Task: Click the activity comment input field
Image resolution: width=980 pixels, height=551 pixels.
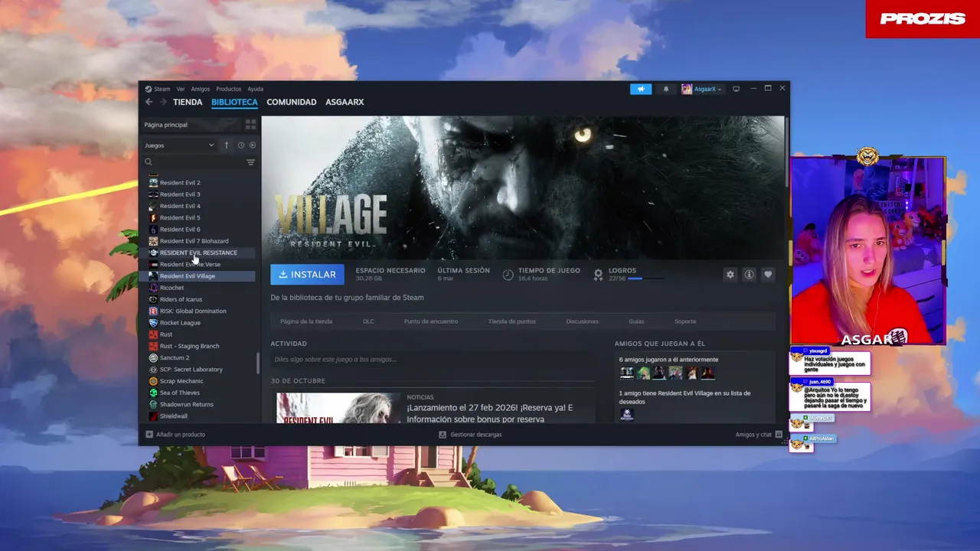Action: [433, 359]
